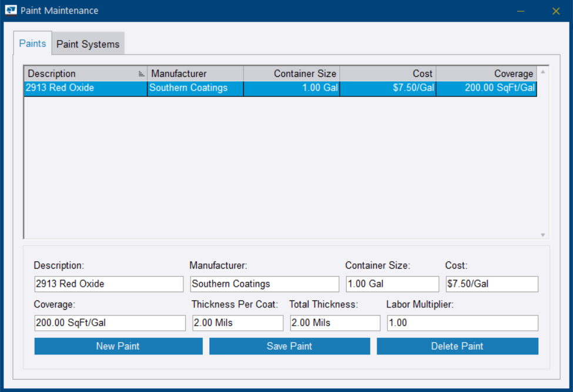This screenshot has width=573, height=392.
Task: Click the Labor Multiplier input field
Action: [462, 323]
